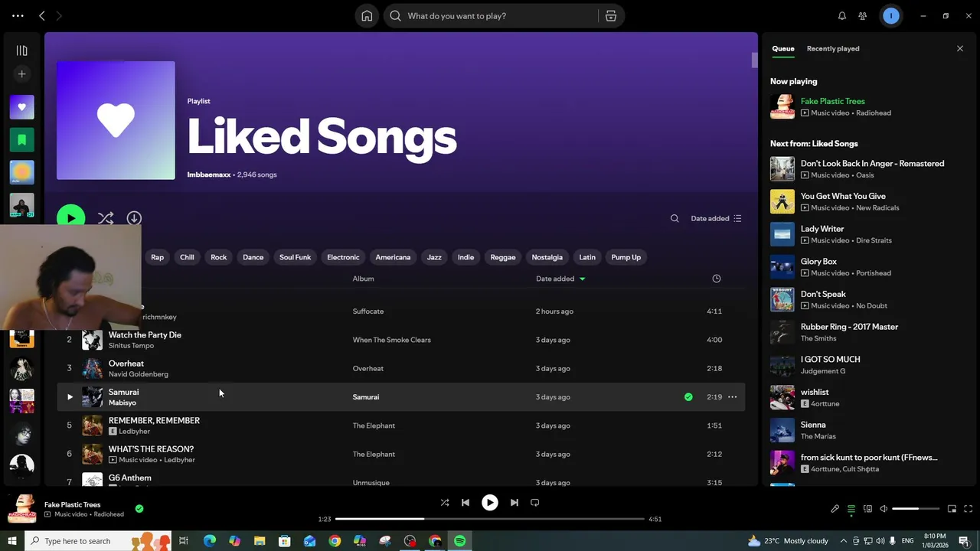
Task: Open the What's New notifications bell
Action: click(x=842, y=16)
